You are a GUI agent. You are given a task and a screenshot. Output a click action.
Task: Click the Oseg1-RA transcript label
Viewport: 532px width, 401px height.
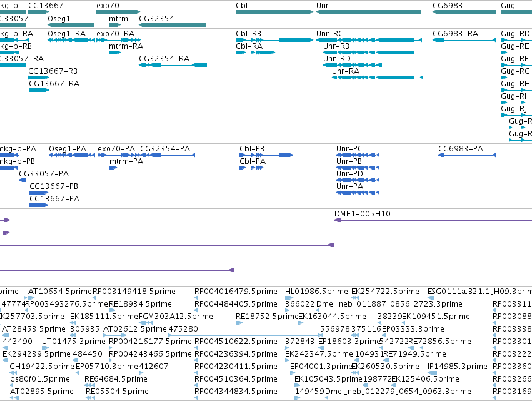[x=66, y=34]
